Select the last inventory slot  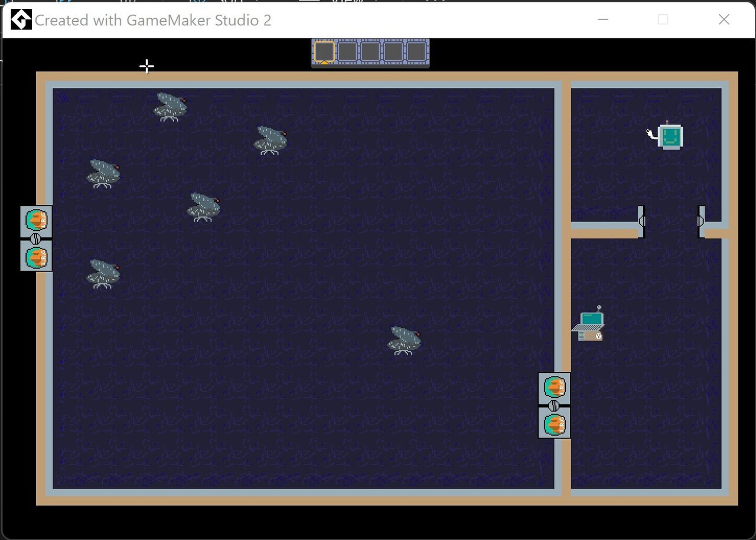point(416,51)
